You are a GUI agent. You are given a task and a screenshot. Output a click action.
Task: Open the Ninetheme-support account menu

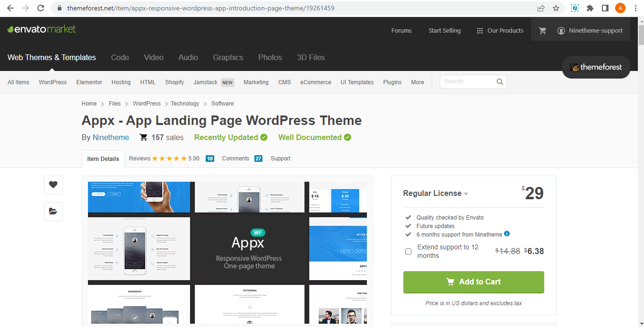(x=590, y=31)
